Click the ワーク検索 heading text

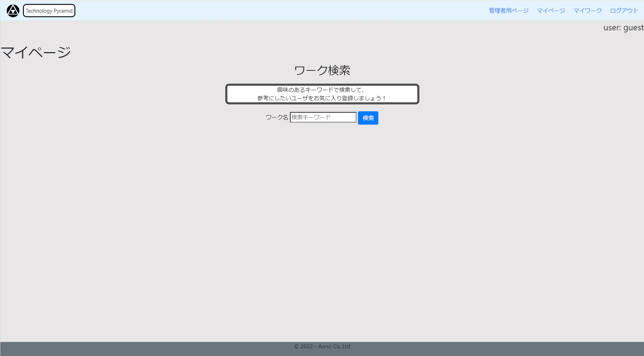pyautogui.click(x=322, y=70)
